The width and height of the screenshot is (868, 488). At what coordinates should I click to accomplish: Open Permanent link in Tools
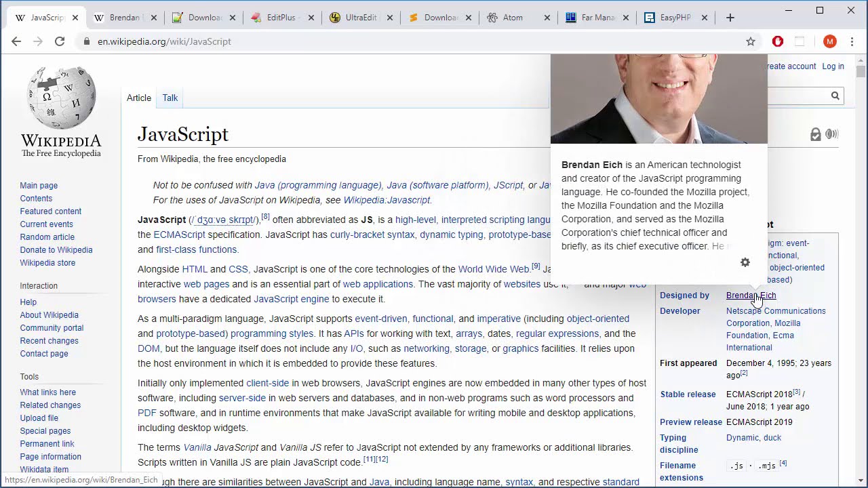coord(47,444)
